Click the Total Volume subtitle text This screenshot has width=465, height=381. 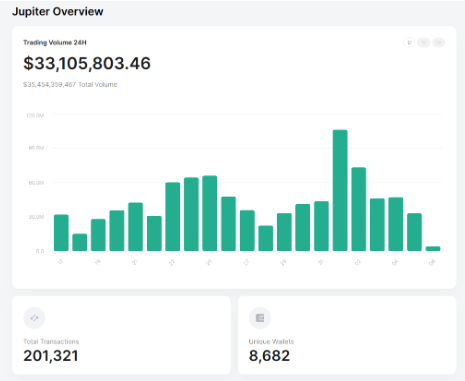point(70,85)
